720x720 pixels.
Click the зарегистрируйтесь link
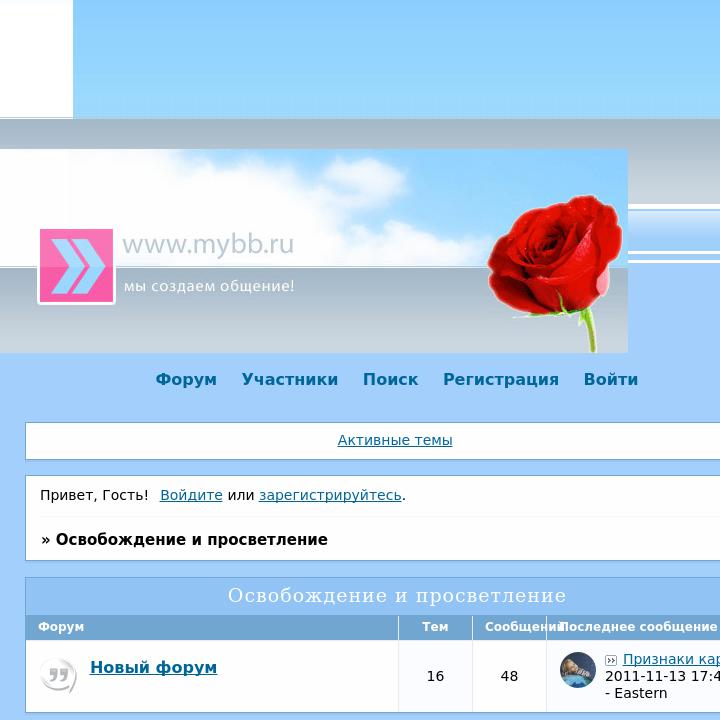[x=330, y=495]
